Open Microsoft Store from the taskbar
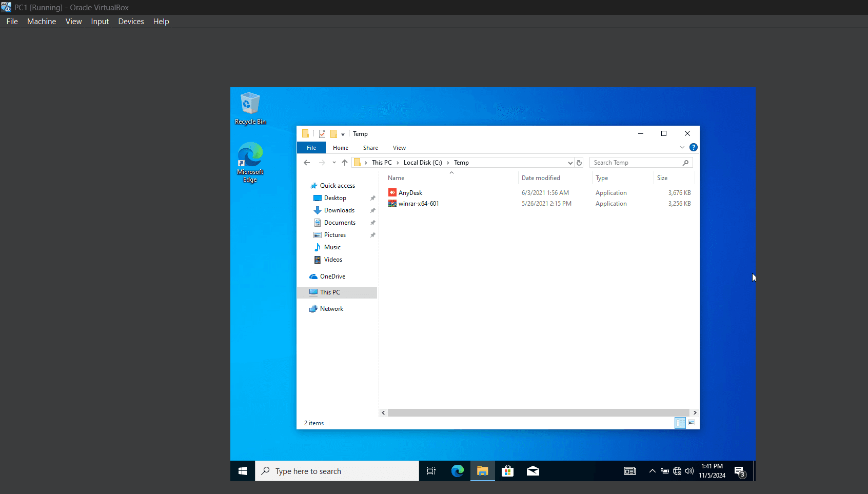This screenshot has width=868, height=494. (x=507, y=471)
